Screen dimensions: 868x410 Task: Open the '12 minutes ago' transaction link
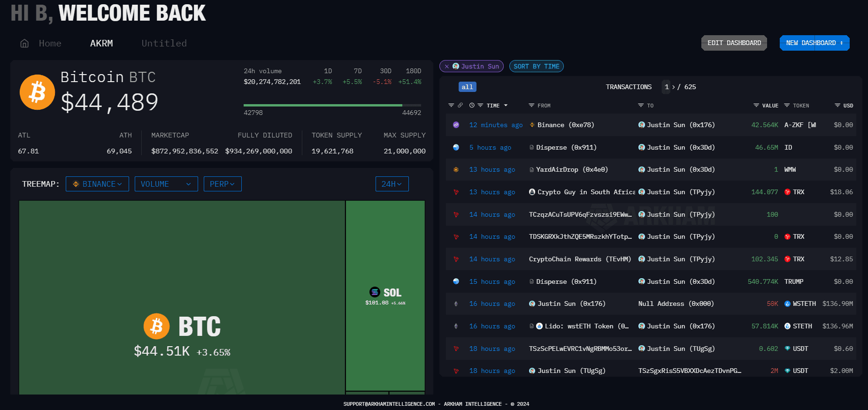(x=496, y=125)
